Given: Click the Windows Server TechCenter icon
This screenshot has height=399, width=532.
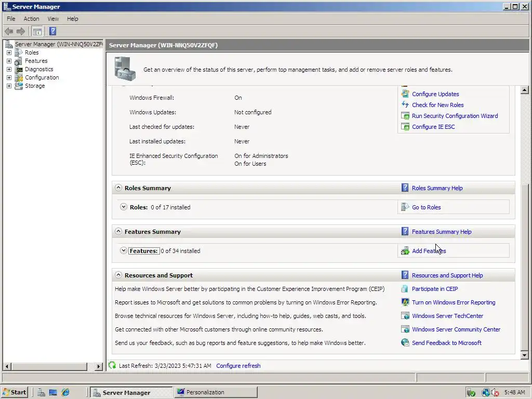Looking at the screenshot, I should (x=405, y=315).
